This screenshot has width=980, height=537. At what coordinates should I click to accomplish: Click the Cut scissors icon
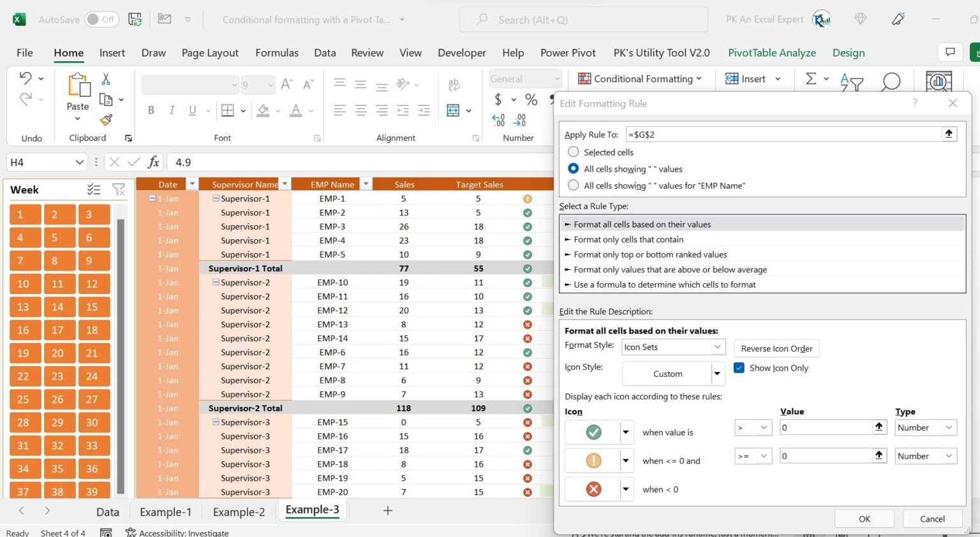point(106,78)
